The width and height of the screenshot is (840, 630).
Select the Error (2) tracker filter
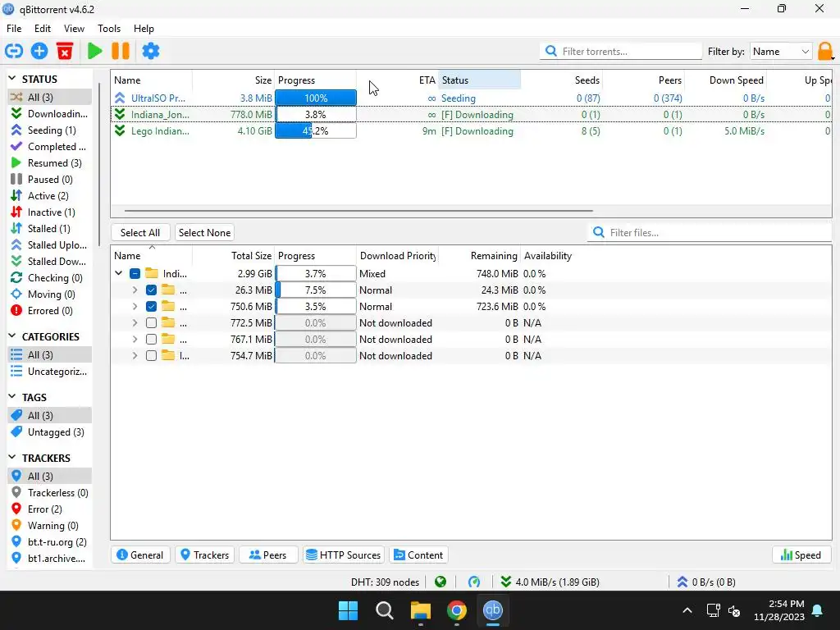[50, 509]
